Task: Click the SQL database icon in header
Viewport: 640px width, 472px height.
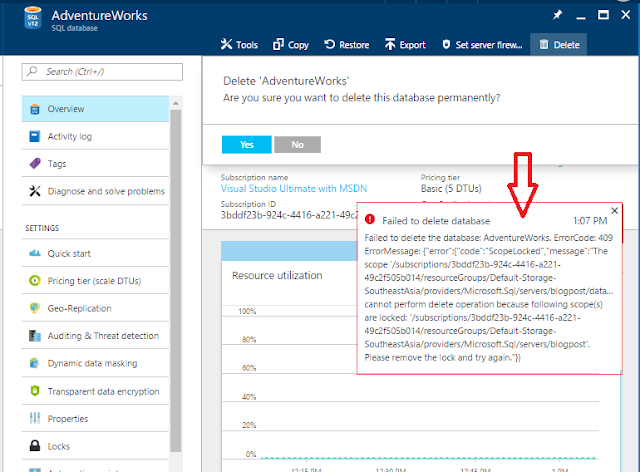Action: 33,18
